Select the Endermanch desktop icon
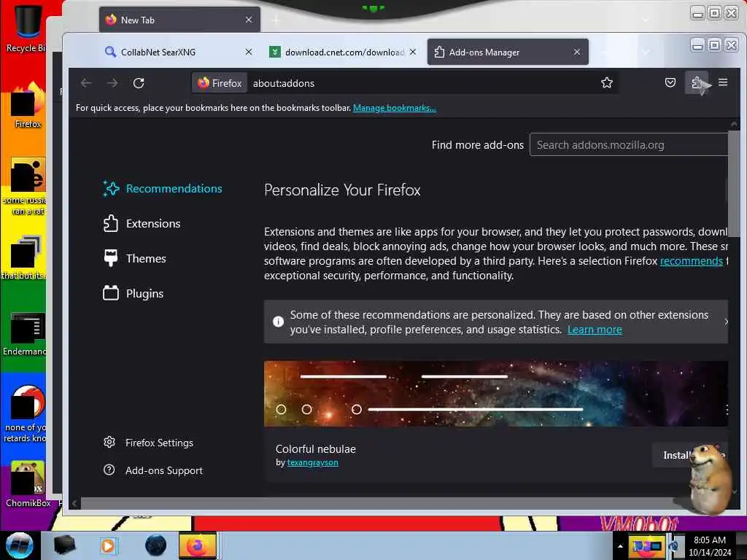 [x=26, y=333]
